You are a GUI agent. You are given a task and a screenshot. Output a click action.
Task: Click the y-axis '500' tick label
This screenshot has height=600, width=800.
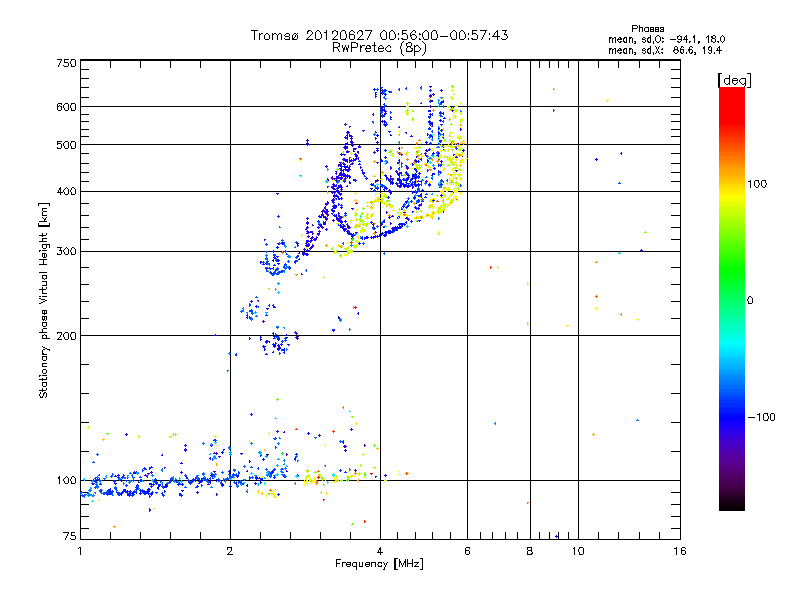67,145
